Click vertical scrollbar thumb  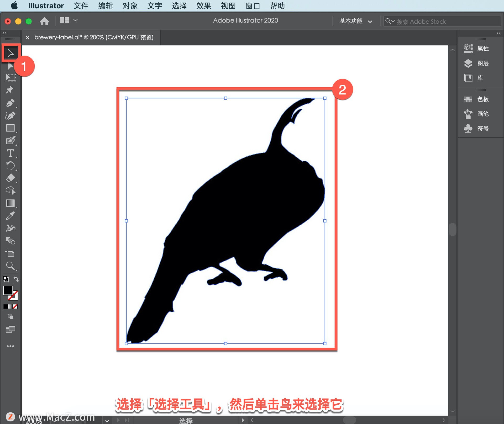pyautogui.click(x=453, y=230)
